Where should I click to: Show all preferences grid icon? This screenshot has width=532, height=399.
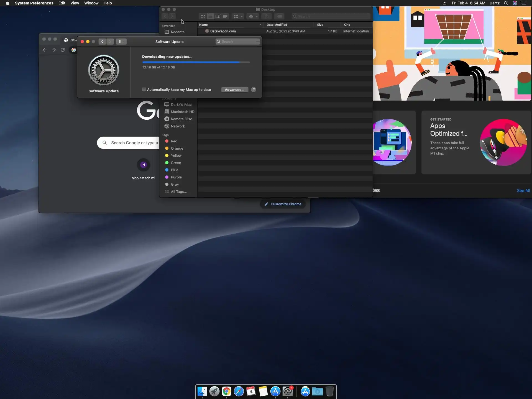coord(121,42)
